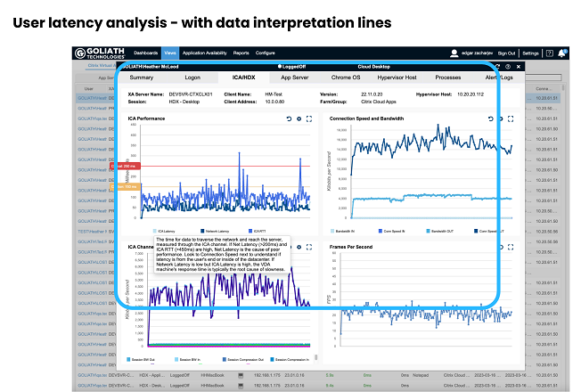581x392 pixels.
Task: Open the Dashboards menu
Action: 146,53
